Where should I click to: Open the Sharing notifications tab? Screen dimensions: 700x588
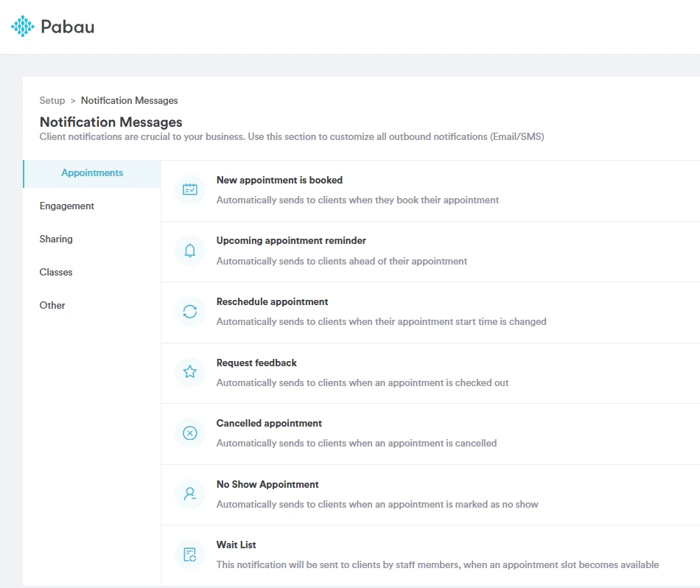point(56,239)
